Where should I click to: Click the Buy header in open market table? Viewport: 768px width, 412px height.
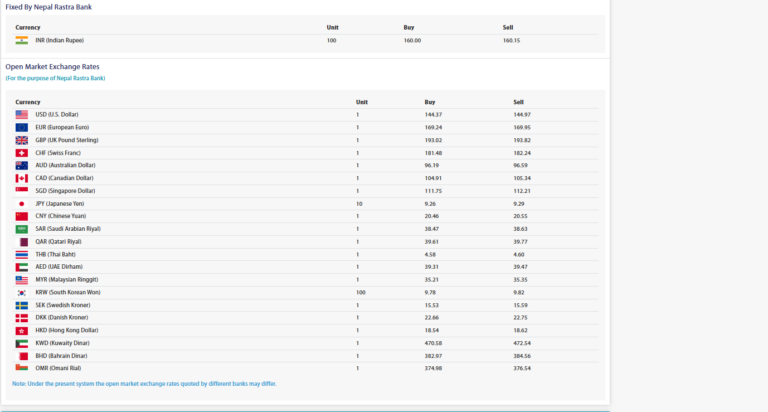(x=430, y=102)
